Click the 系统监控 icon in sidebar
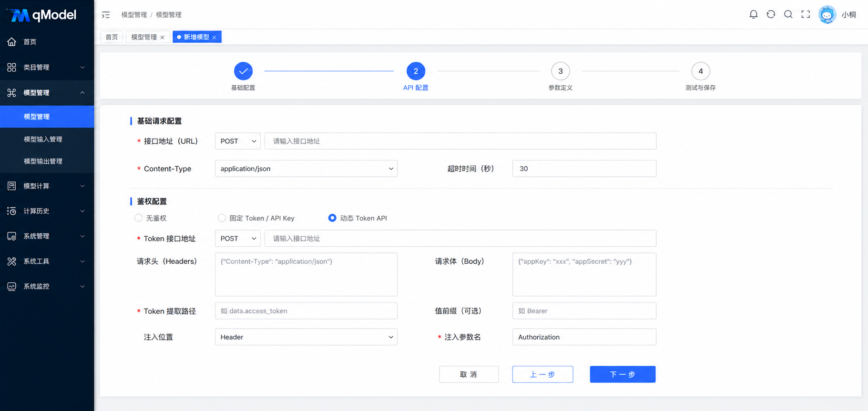This screenshot has width=868, height=411. [x=12, y=286]
